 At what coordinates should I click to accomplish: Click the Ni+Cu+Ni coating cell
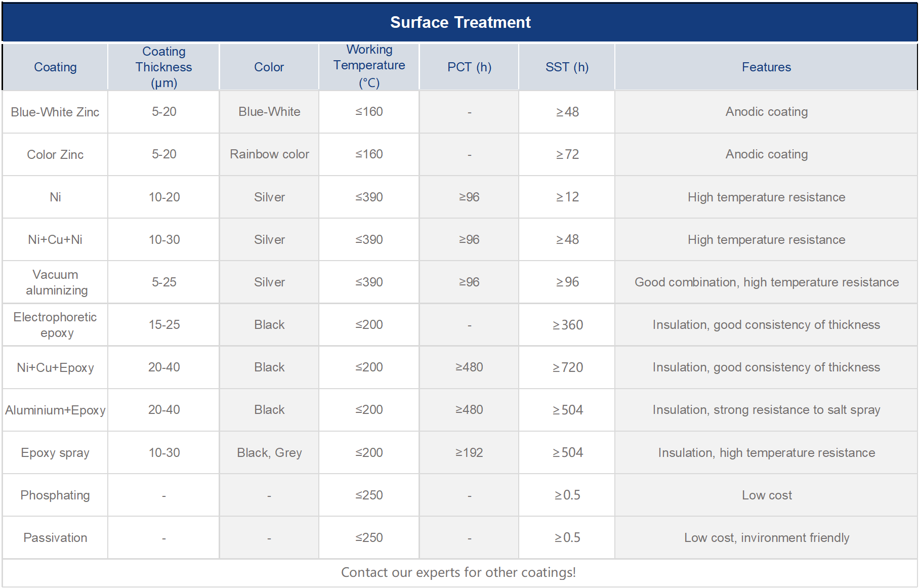pyautogui.click(x=55, y=239)
